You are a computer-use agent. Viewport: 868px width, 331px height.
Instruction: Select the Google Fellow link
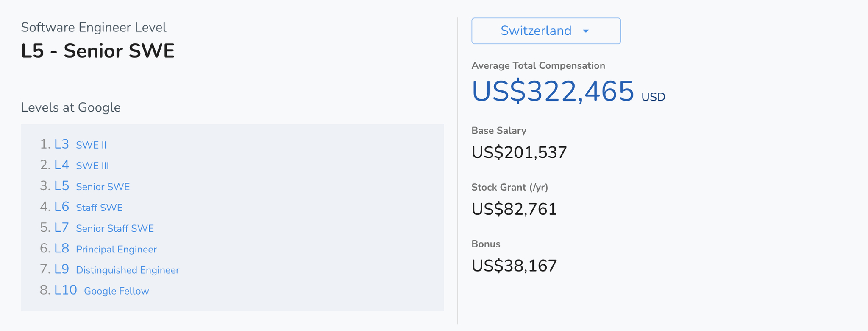point(117,291)
